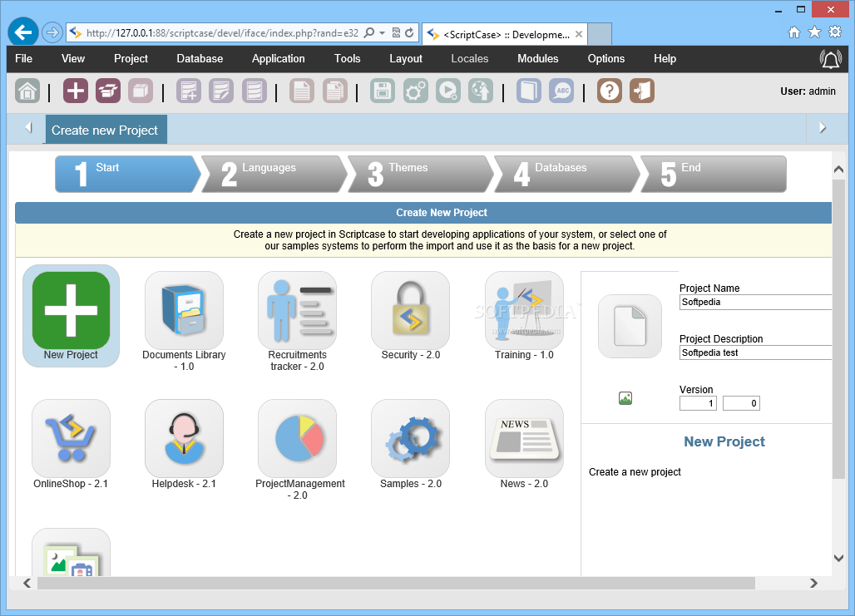
Task: Select the green New Project template icon
Action: click(71, 311)
